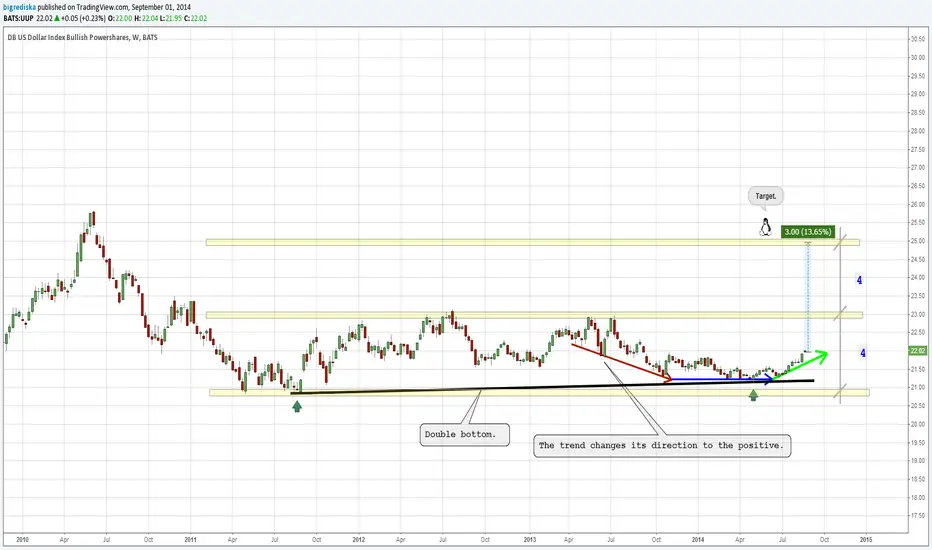Image resolution: width=932 pixels, height=550 pixels.
Task: Click the 2012 label on the time axis
Action: [x=358, y=540]
